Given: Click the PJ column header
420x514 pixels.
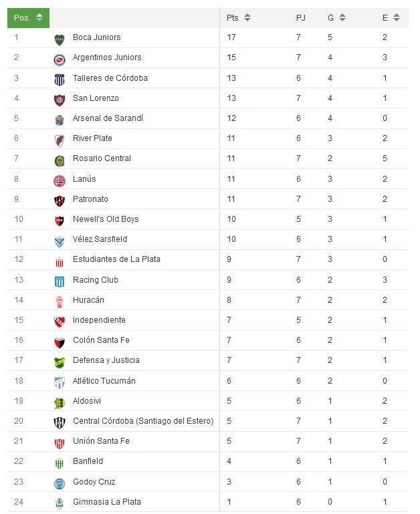Looking at the screenshot, I should (x=300, y=17).
